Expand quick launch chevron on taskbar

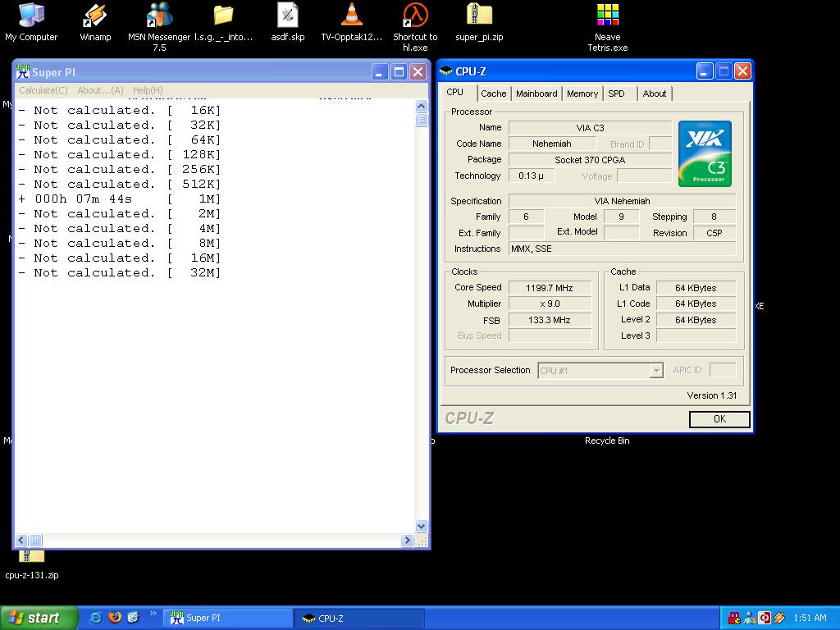click(x=153, y=614)
